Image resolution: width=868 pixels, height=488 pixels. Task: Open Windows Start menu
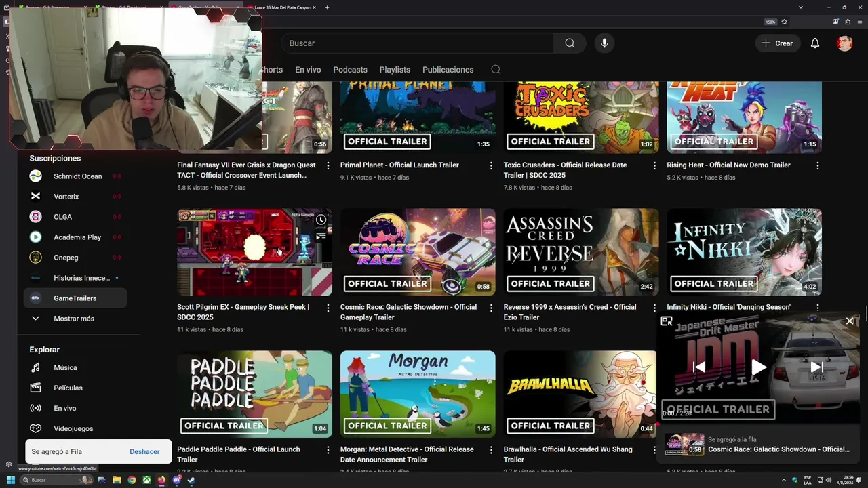[x=10, y=480]
